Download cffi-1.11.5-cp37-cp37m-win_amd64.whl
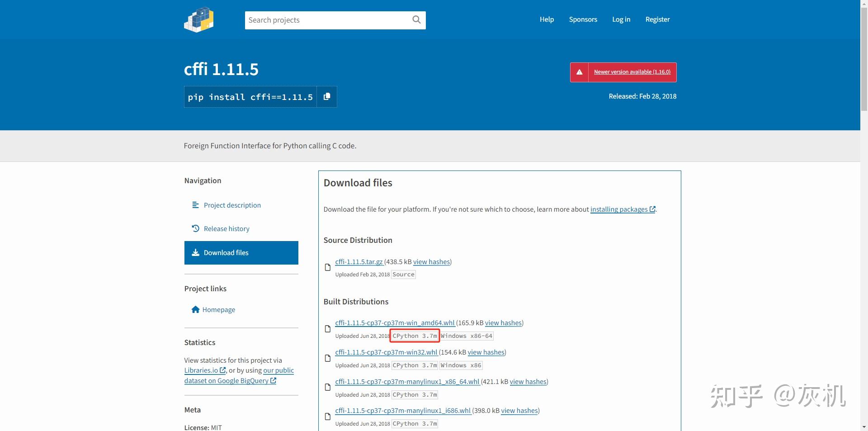868x431 pixels. pyautogui.click(x=395, y=323)
